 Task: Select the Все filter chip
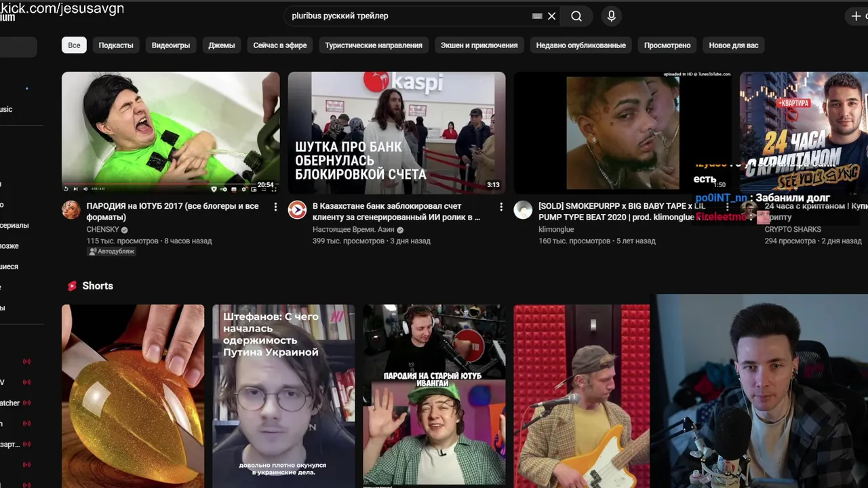coord(74,45)
